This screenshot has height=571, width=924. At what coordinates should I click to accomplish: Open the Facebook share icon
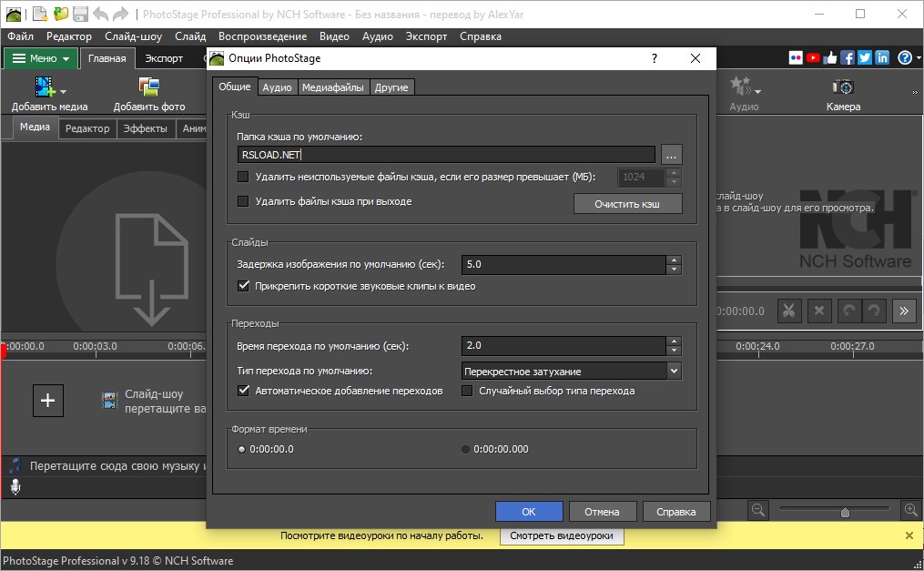848,57
